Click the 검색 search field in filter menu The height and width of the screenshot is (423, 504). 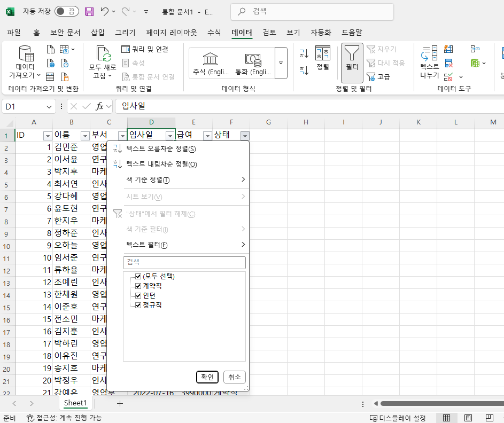pyautogui.click(x=184, y=262)
